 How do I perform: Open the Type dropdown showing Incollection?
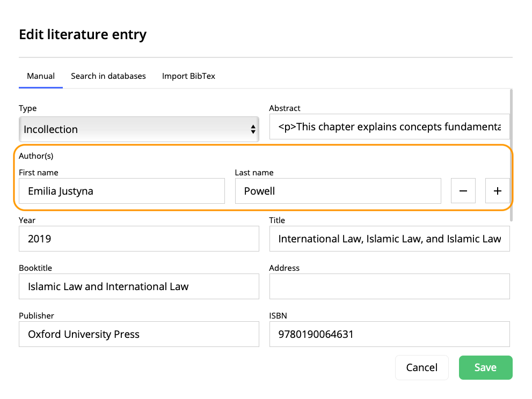(139, 129)
